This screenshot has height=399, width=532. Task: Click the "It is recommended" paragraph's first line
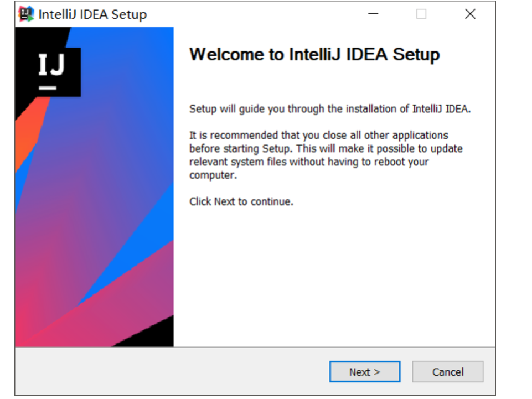click(319, 135)
